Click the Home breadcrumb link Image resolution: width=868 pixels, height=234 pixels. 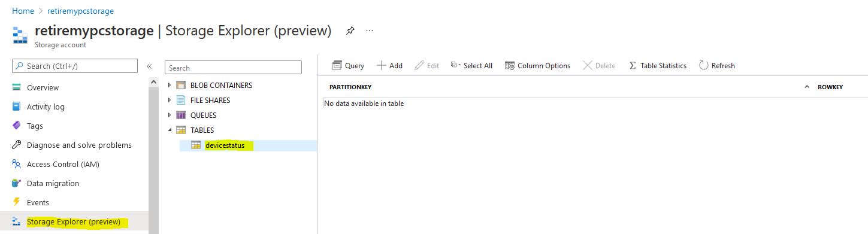[x=23, y=11]
